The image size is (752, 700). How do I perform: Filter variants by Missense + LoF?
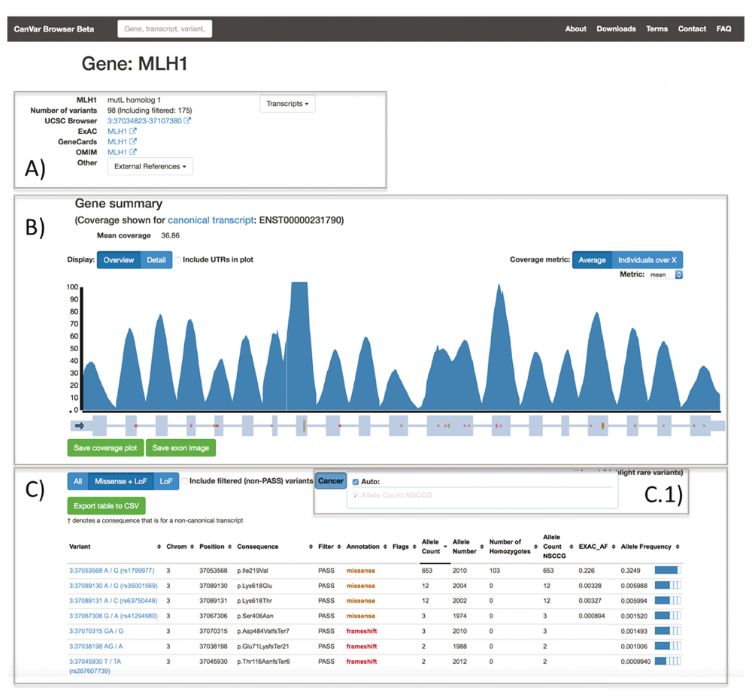pos(121,481)
